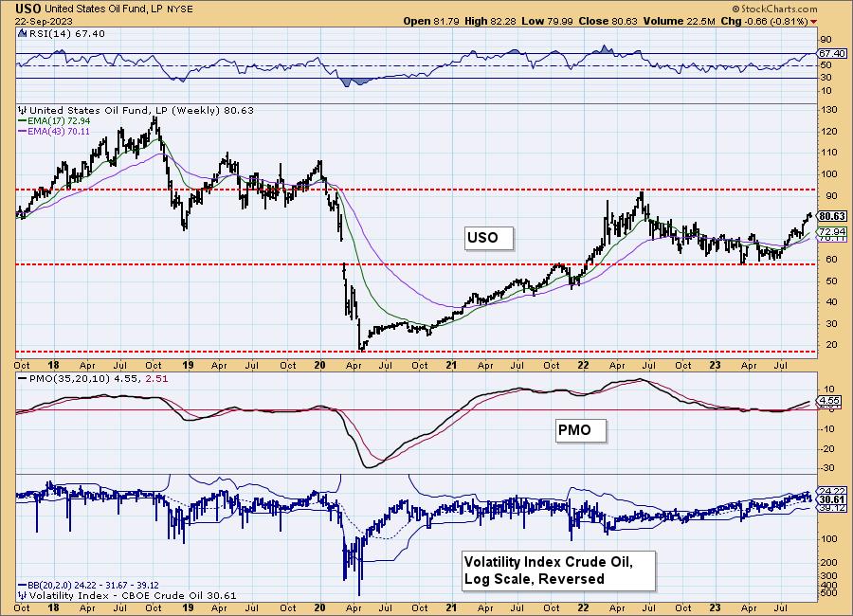Screen dimensions: 853x616
Task: Click the Chg -0.66 (-0.81%) value
Action: point(764,21)
